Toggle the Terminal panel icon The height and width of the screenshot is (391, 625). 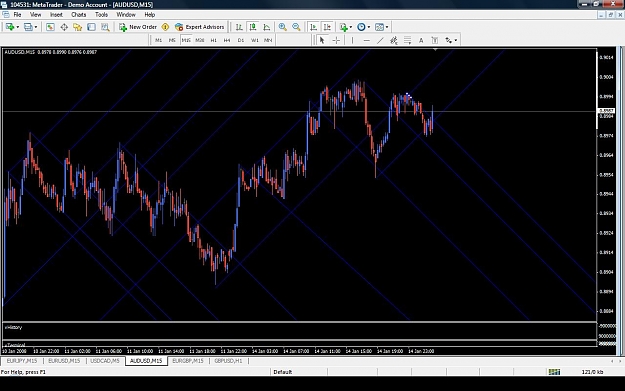click(x=91, y=27)
